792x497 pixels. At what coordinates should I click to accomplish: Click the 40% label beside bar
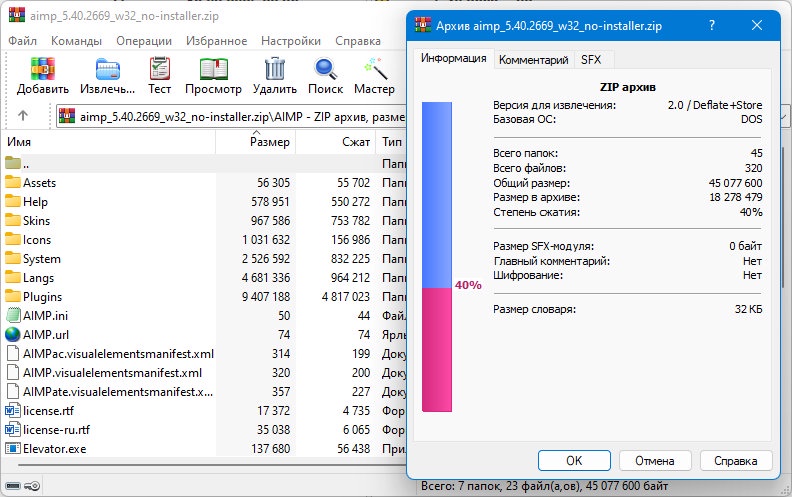tap(468, 285)
